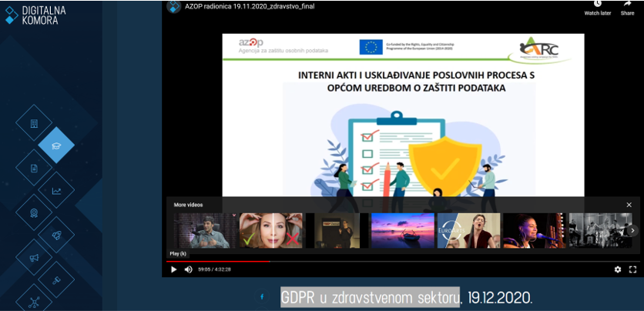Open the gavel hammer sidebar icon
Screen dimensions: 644x311
point(56,280)
